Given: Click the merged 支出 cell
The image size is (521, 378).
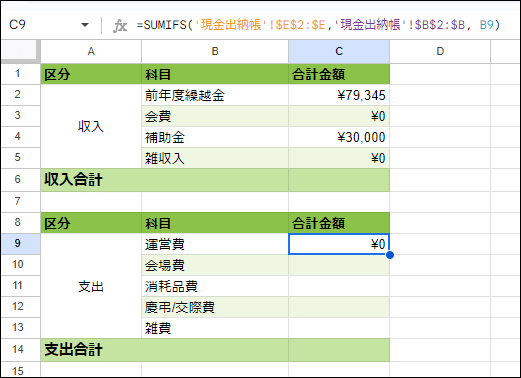Looking at the screenshot, I should pyautogui.click(x=91, y=286).
